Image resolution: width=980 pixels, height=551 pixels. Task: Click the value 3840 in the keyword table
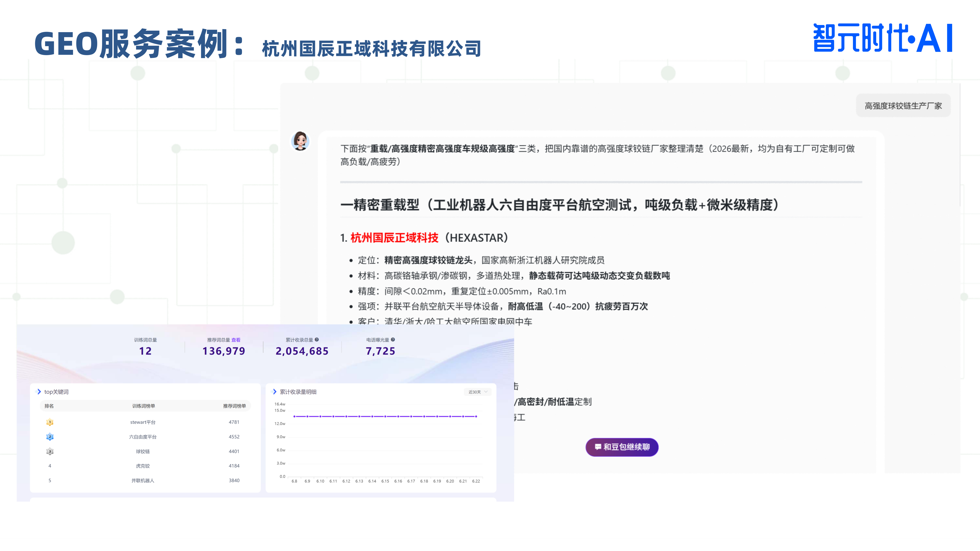tap(234, 481)
